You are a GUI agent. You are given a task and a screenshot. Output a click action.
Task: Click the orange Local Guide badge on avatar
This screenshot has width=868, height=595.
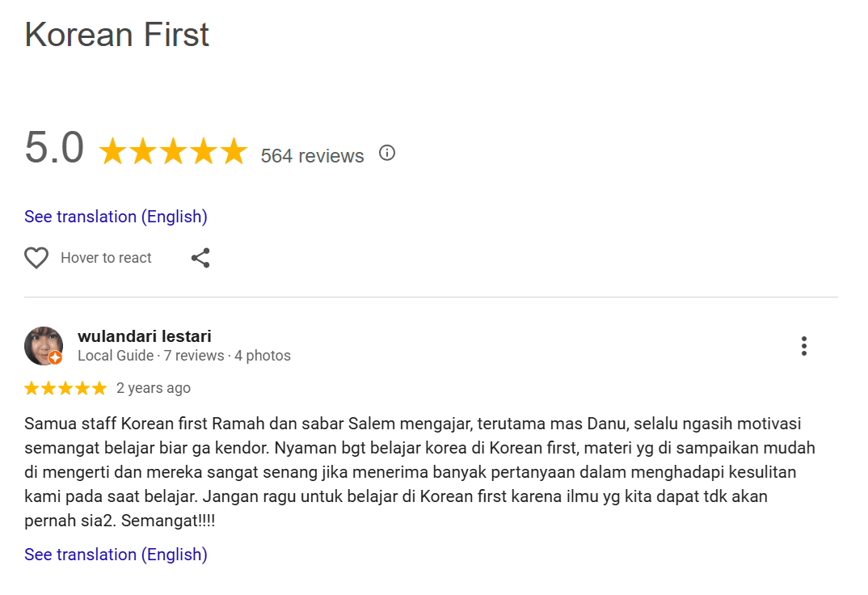tap(55, 358)
